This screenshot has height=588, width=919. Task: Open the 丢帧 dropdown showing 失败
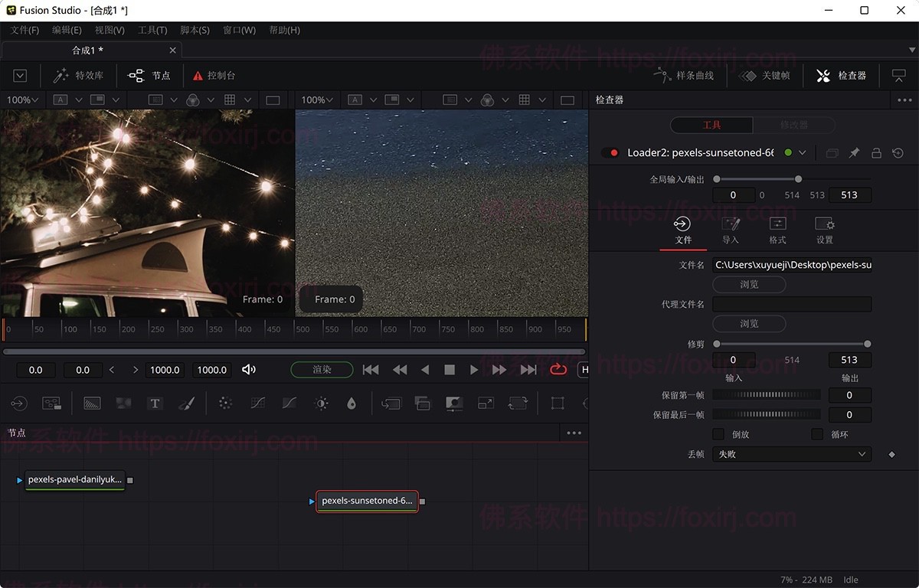click(792, 453)
